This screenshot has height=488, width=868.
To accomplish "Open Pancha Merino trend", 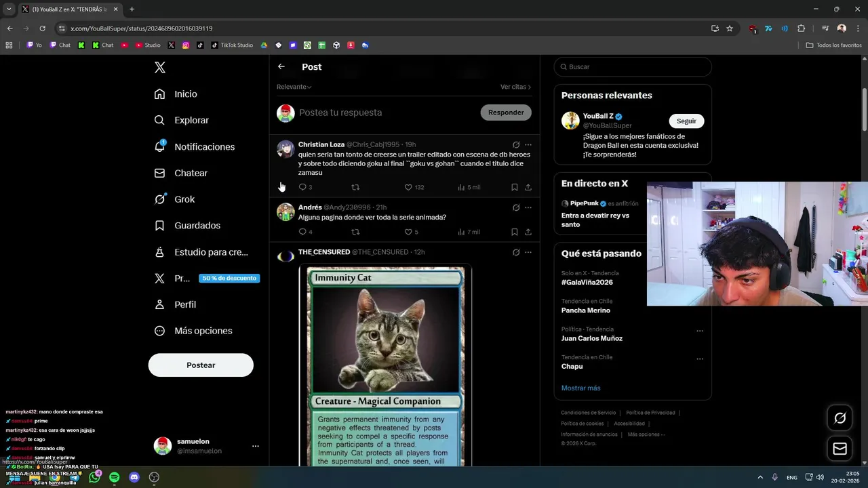I will [x=586, y=310].
